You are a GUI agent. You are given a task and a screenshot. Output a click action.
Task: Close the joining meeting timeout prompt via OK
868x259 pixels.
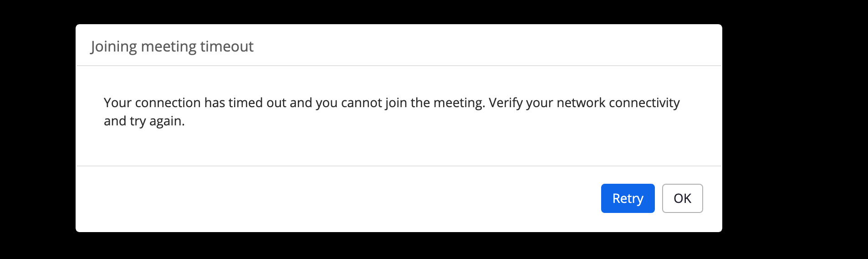pos(682,198)
